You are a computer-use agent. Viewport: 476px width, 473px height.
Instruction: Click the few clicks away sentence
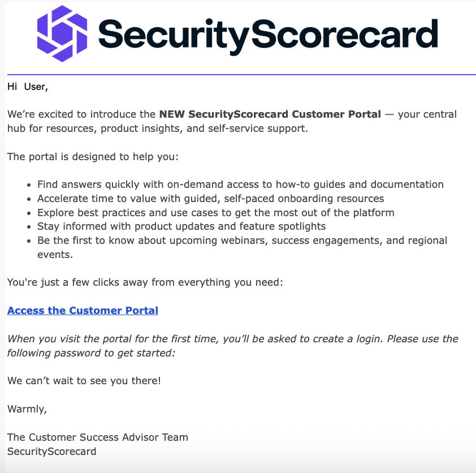[x=145, y=282]
